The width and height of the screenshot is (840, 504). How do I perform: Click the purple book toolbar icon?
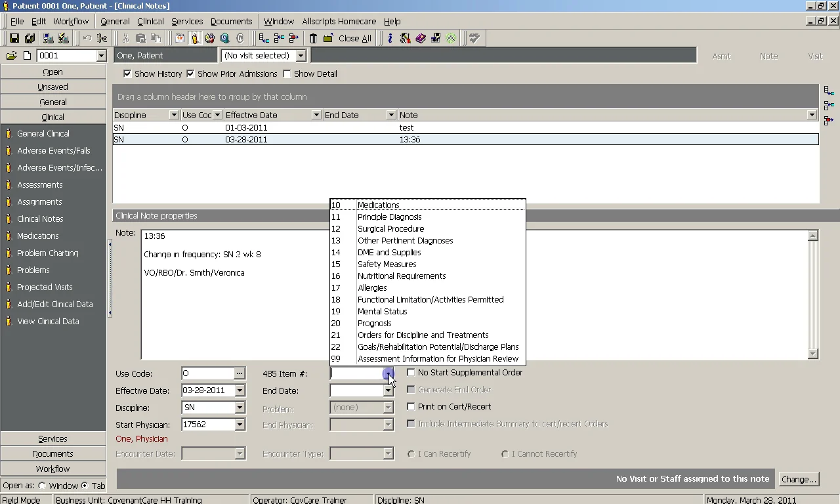tap(421, 39)
